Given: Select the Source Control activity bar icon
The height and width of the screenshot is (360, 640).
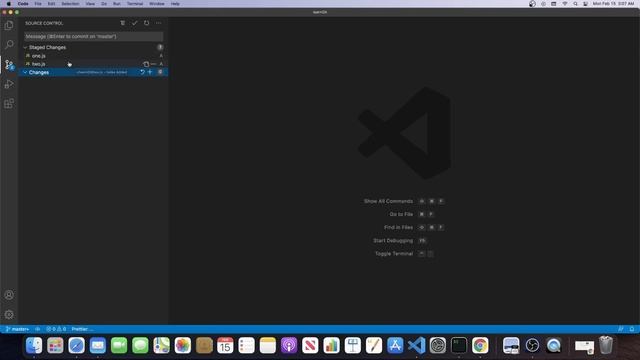Looking at the screenshot, I should [x=9, y=64].
